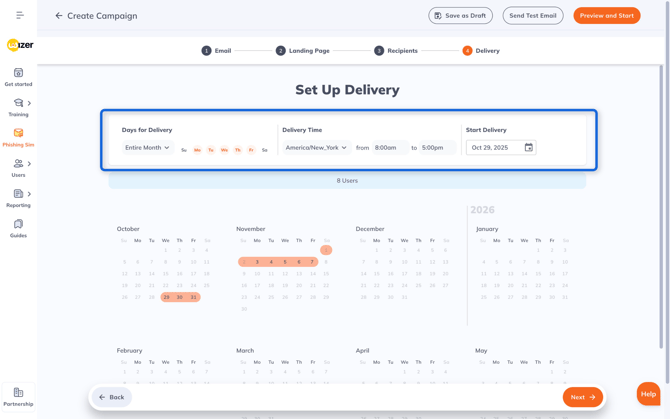Click the page vertical scrollbar

[661, 206]
